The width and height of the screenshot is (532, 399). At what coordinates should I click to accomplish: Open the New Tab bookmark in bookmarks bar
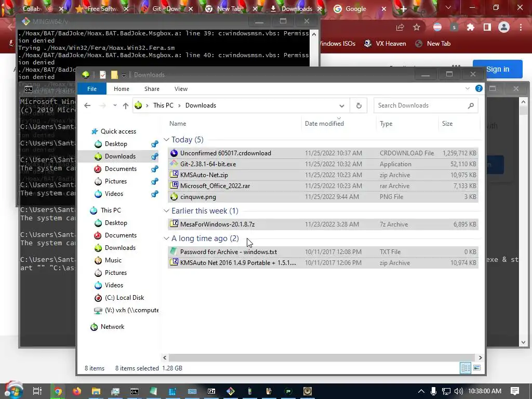coord(433,44)
